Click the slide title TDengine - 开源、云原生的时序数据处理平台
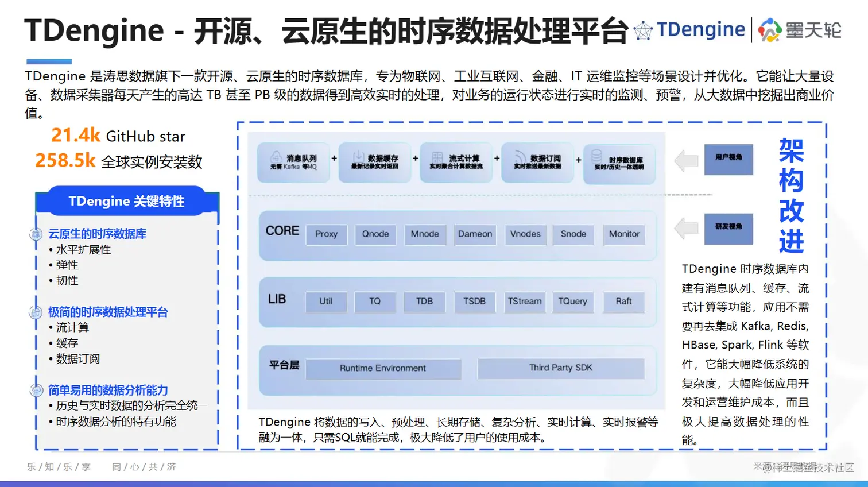868x487 pixels. [x=327, y=30]
